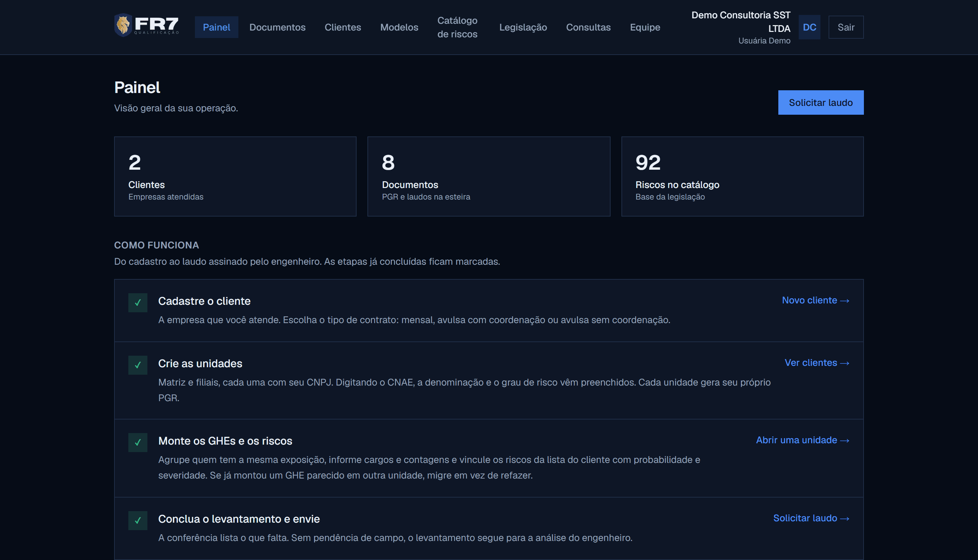This screenshot has width=978, height=560.
Task: Click the Painel page heading
Action: [x=137, y=87]
